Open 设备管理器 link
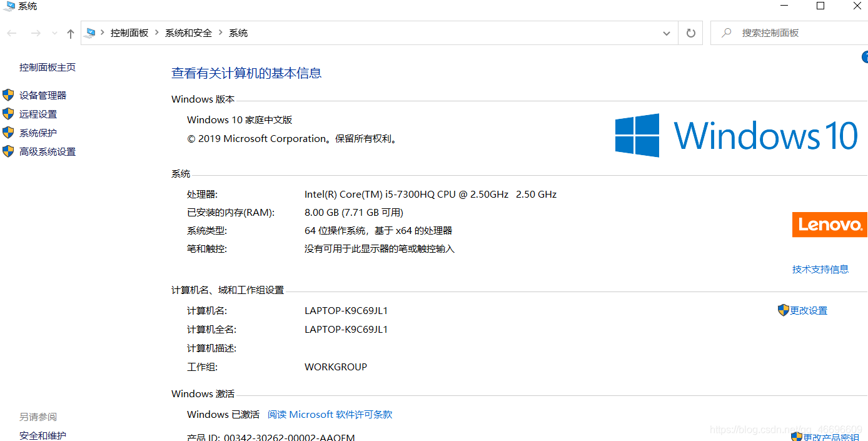Viewport: 868px width, 441px height. pos(43,95)
